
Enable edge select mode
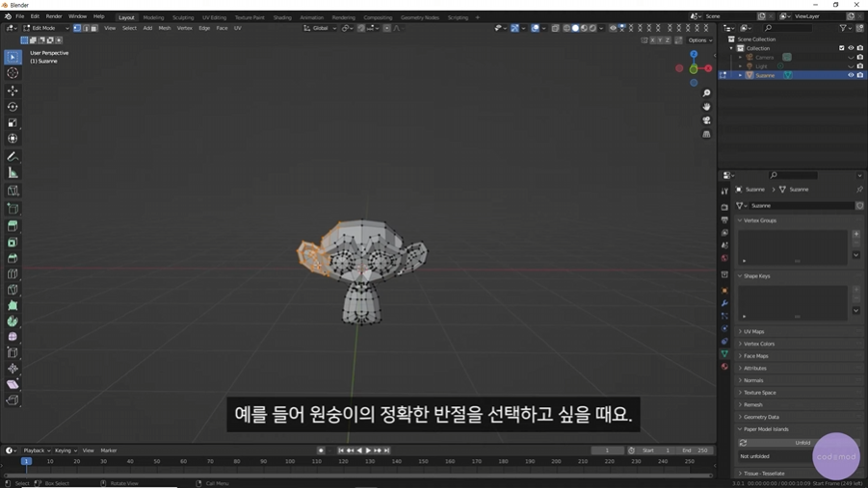pyautogui.click(x=85, y=28)
